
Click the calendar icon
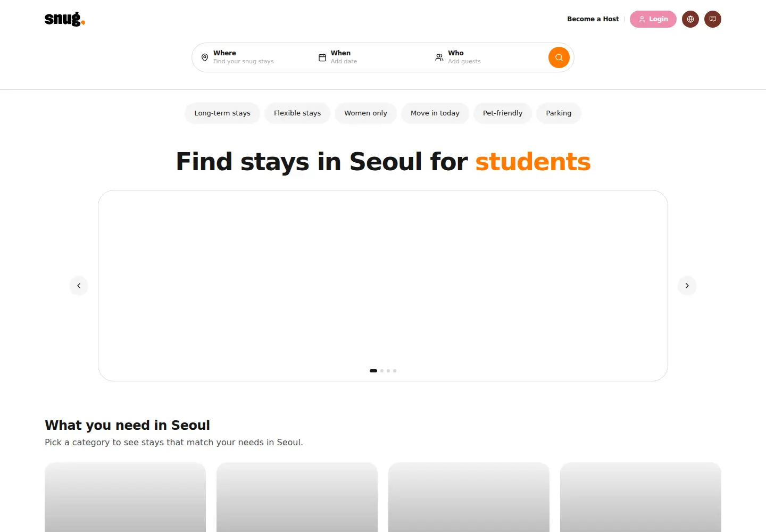pos(322,57)
